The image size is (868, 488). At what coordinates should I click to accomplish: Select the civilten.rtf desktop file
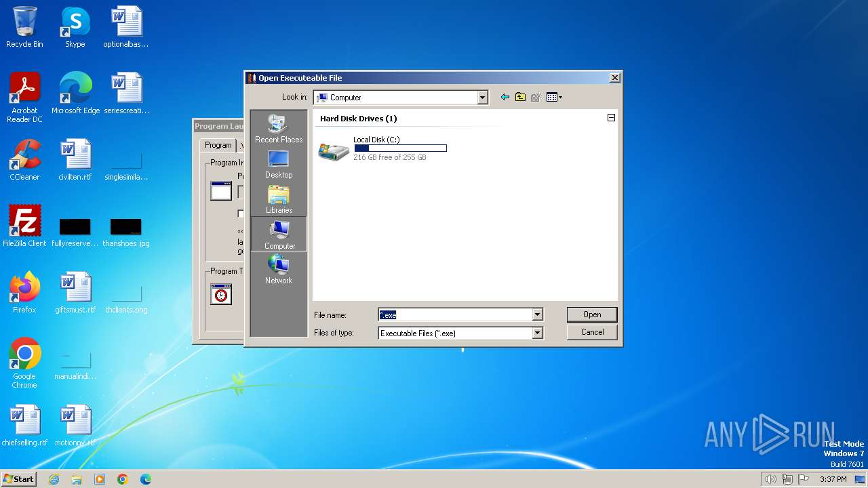coord(75,161)
